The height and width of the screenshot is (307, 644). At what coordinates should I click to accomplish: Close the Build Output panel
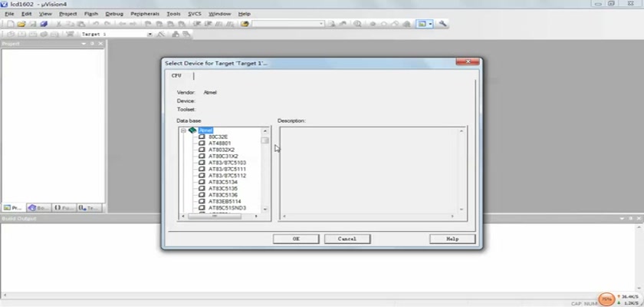pos(639,219)
